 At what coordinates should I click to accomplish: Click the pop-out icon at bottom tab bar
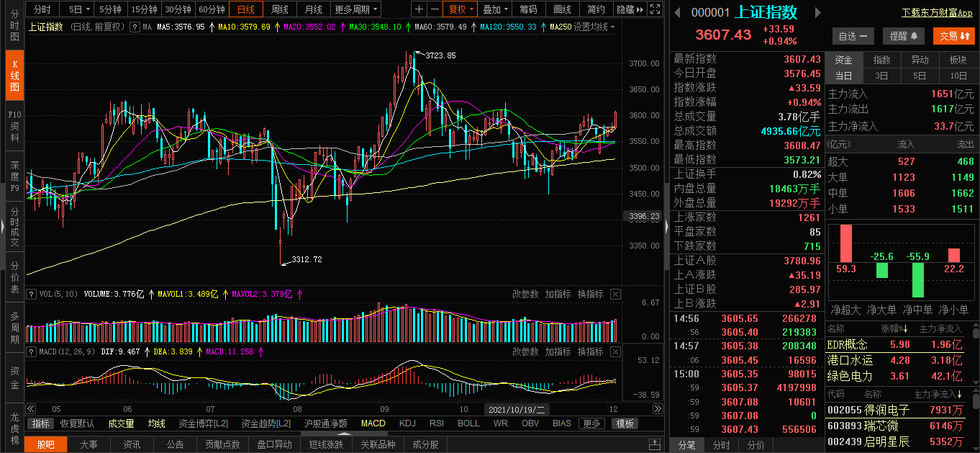[x=654, y=444]
